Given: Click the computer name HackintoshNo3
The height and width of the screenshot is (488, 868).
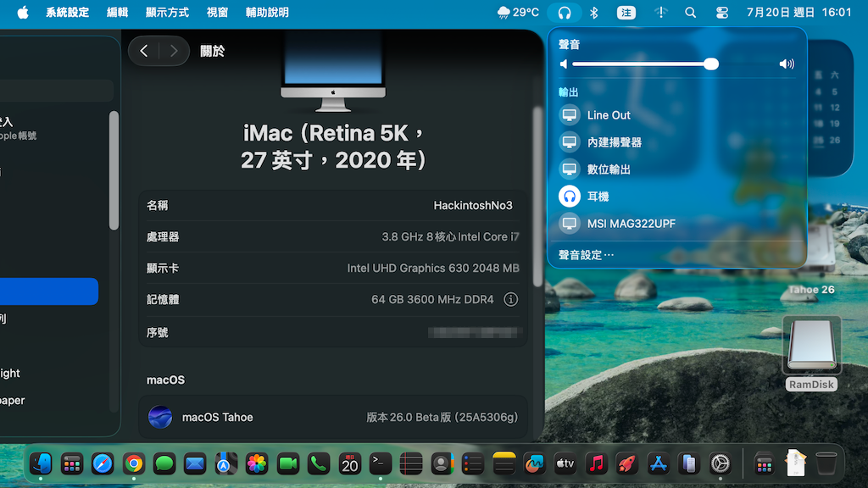Looking at the screenshot, I should pos(473,205).
